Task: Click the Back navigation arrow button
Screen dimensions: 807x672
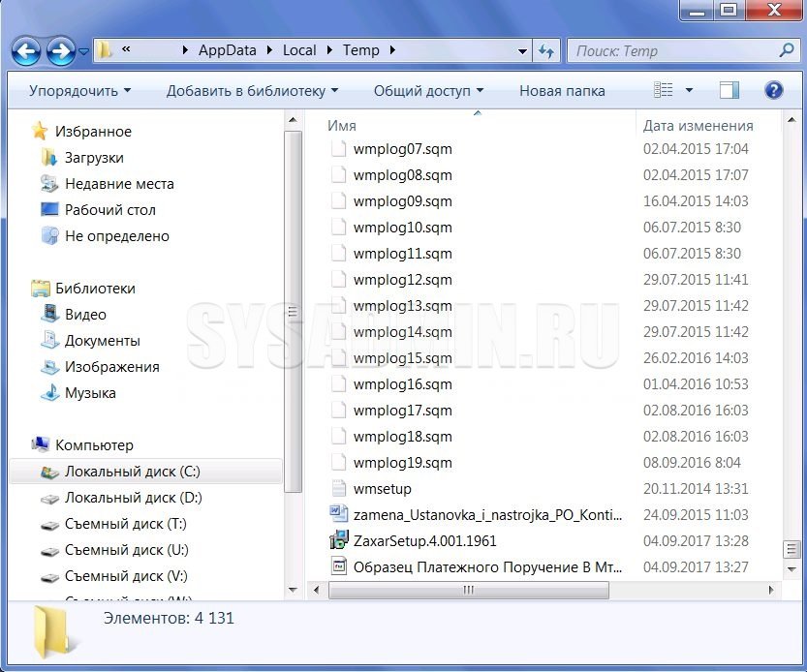Action: click(28, 50)
